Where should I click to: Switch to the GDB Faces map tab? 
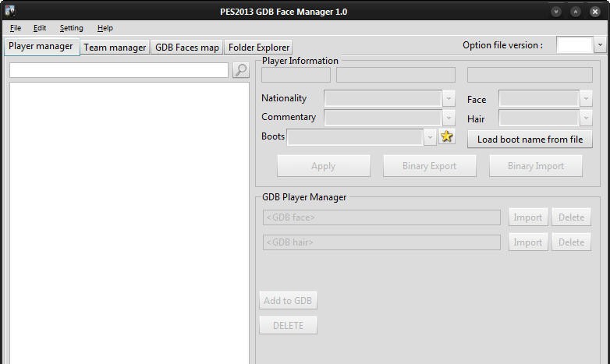coord(186,48)
